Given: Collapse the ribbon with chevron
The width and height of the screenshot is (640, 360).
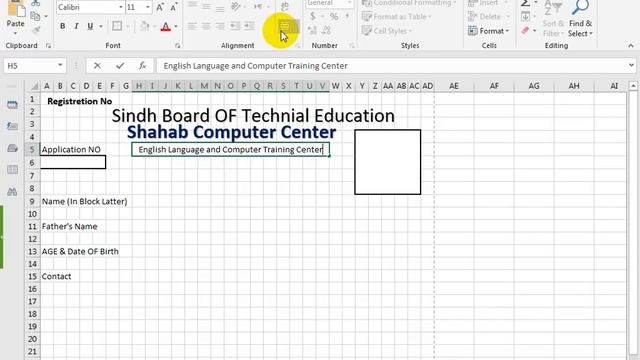Looking at the screenshot, I should pos(631,46).
